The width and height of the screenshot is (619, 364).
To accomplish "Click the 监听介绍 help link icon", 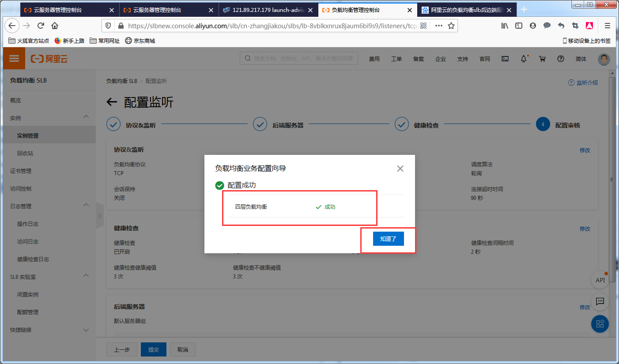I will [x=571, y=82].
